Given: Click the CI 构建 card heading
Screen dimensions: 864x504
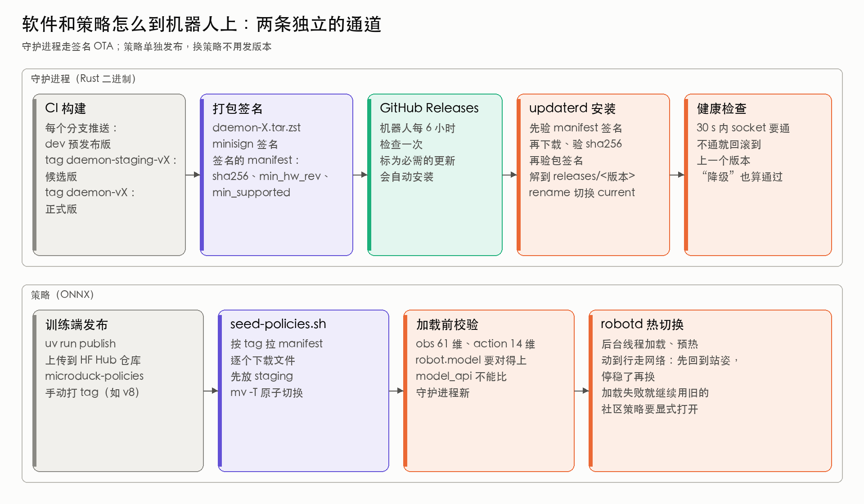Looking at the screenshot, I should point(65,108).
